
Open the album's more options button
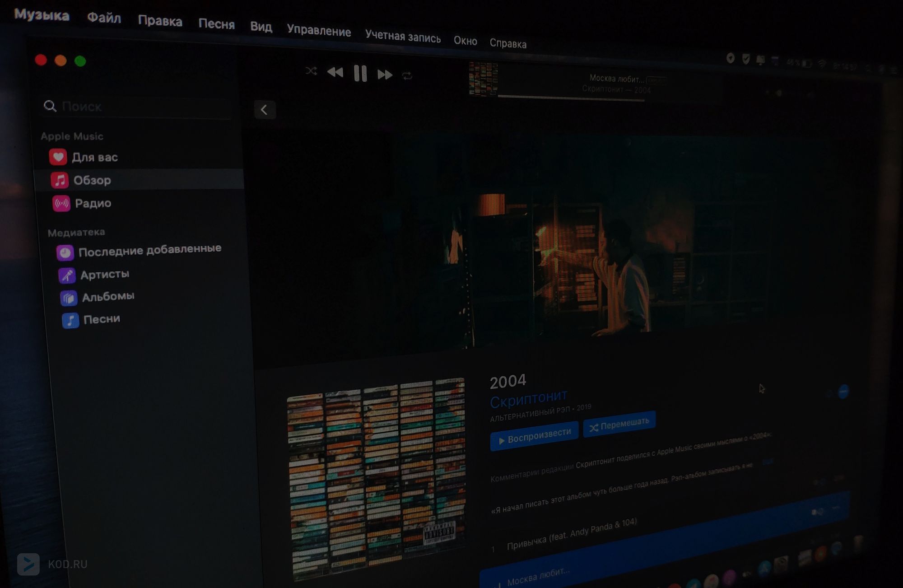tap(843, 392)
